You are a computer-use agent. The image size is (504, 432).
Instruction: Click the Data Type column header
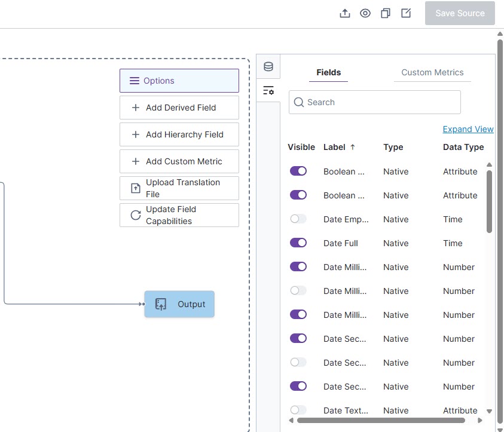click(x=463, y=147)
